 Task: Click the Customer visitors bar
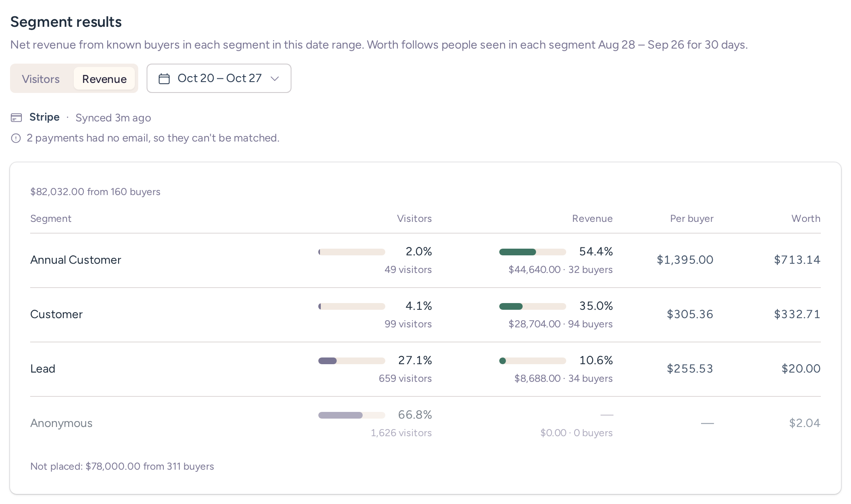(x=352, y=306)
